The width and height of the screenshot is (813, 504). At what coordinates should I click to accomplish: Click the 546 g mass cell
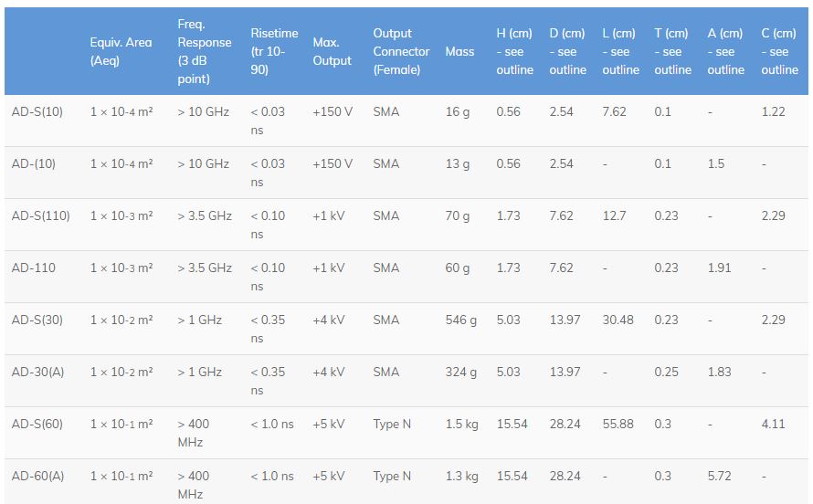(x=460, y=320)
